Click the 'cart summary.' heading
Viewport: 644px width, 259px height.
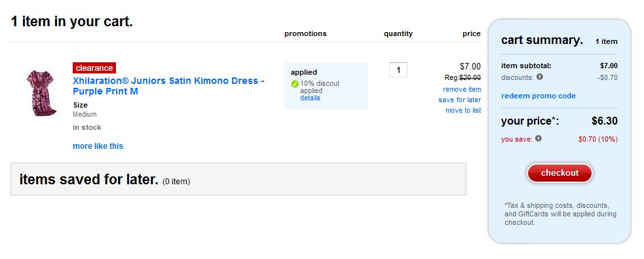point(542,40)
